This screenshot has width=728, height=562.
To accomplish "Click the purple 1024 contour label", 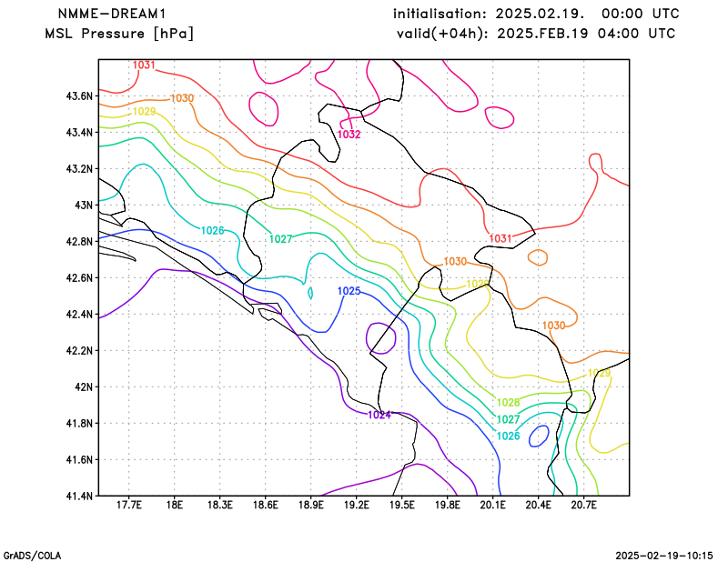I will click(x=379, y=415).
